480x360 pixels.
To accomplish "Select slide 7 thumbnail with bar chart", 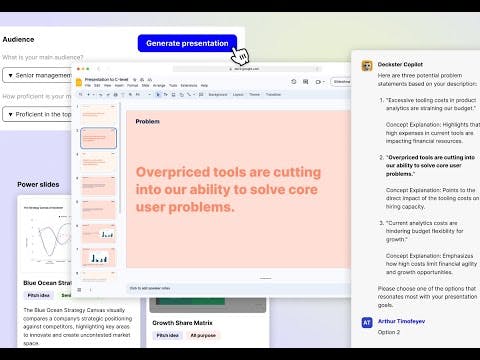I will pos(99,257).
